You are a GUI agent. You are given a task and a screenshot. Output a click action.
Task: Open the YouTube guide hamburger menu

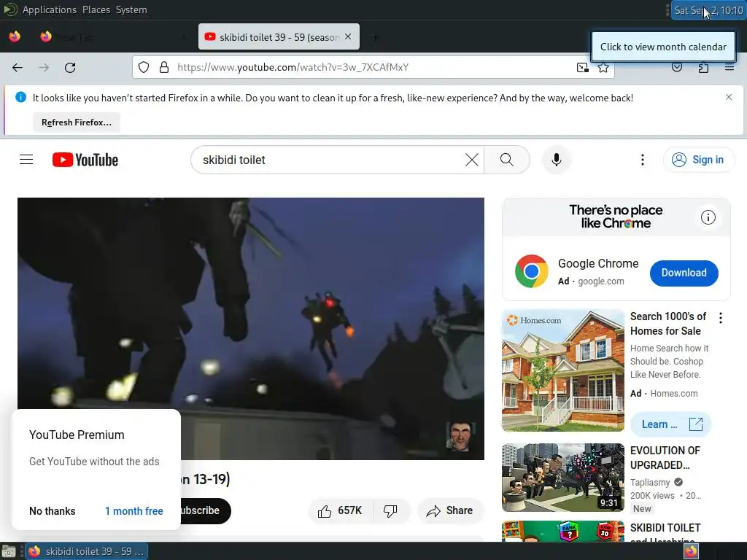(26, 160)
